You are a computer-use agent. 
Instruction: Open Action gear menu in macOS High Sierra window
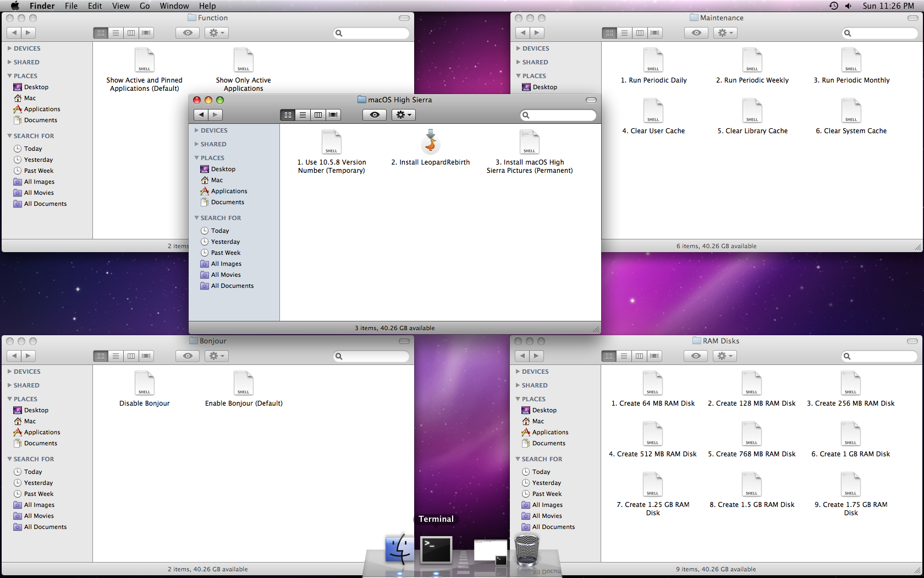404,114
